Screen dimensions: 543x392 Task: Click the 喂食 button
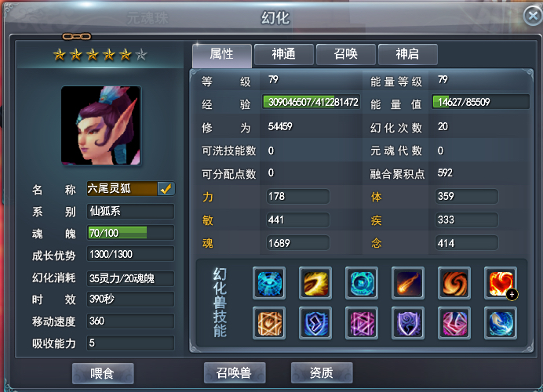click(103, 373)
